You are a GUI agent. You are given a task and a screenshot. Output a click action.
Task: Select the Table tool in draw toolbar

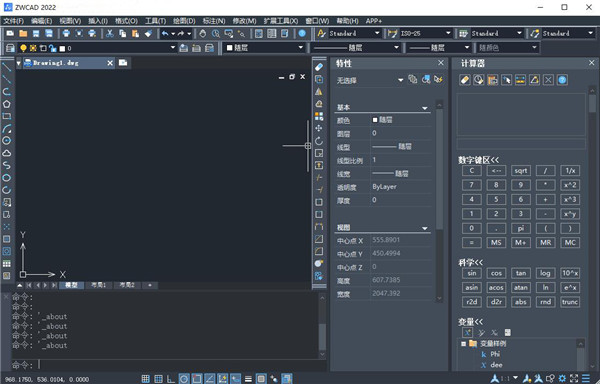coord(7,264)
